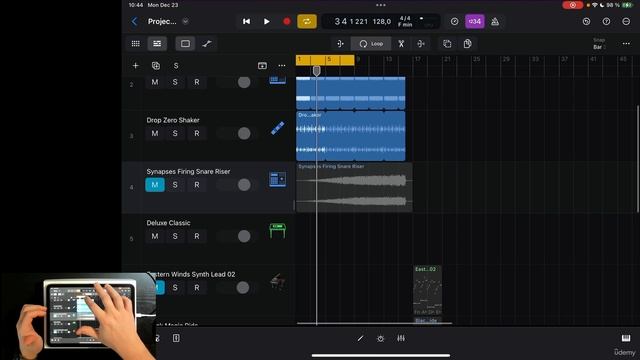
Task: Tap the tracks area vertical scrollbar
Action: point(638,159)
